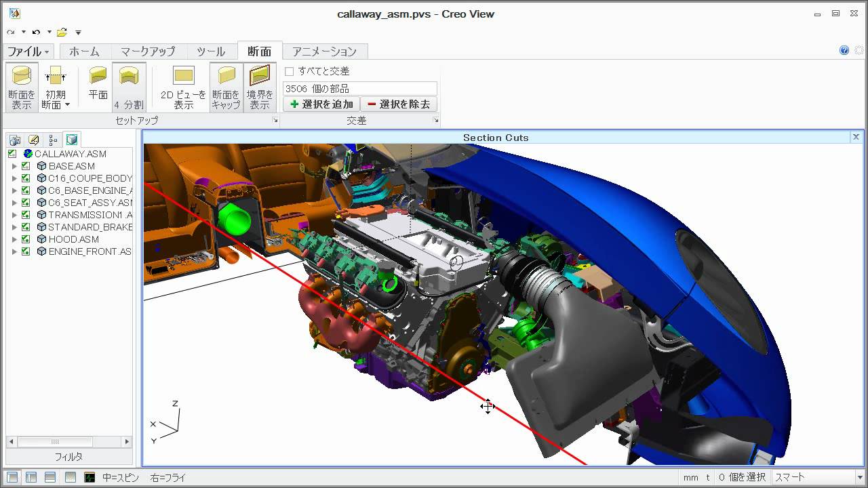The image size is (868, 488).
Task: Click the 0 個を選択 status entry
Action: 742,477
